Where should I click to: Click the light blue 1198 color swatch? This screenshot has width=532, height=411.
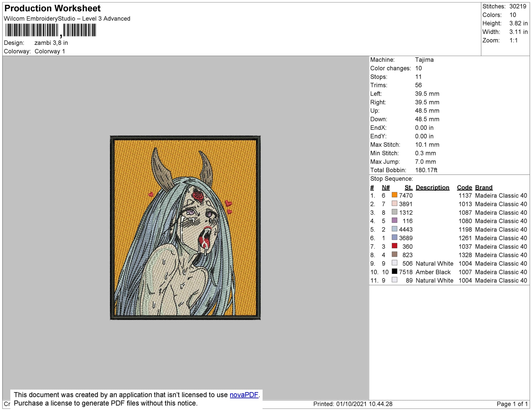(394, 229)
